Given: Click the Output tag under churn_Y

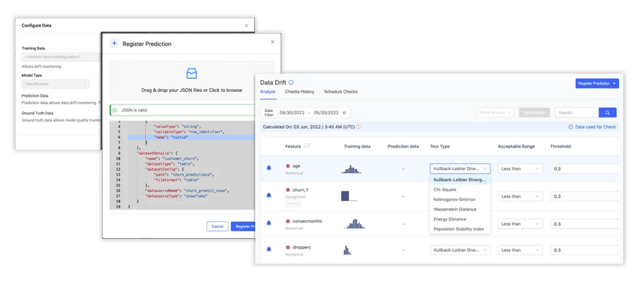Looking at the screenshot, I should click(293, 203).
